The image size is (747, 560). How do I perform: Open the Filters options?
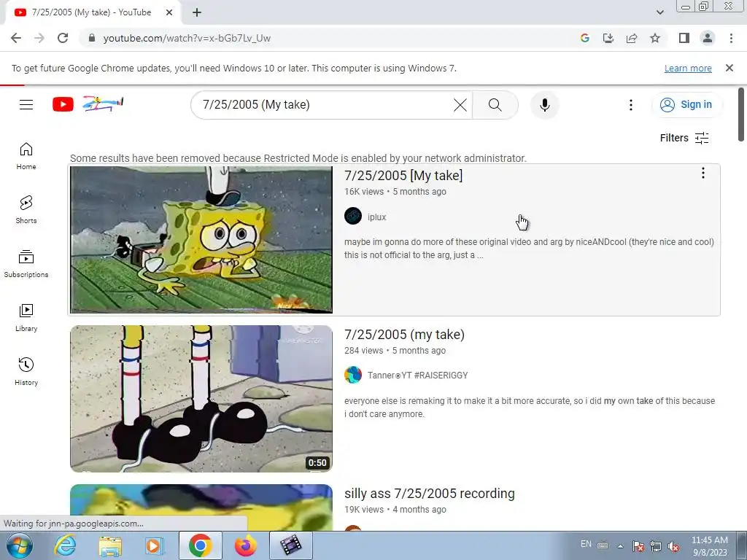tap(684, 138)
